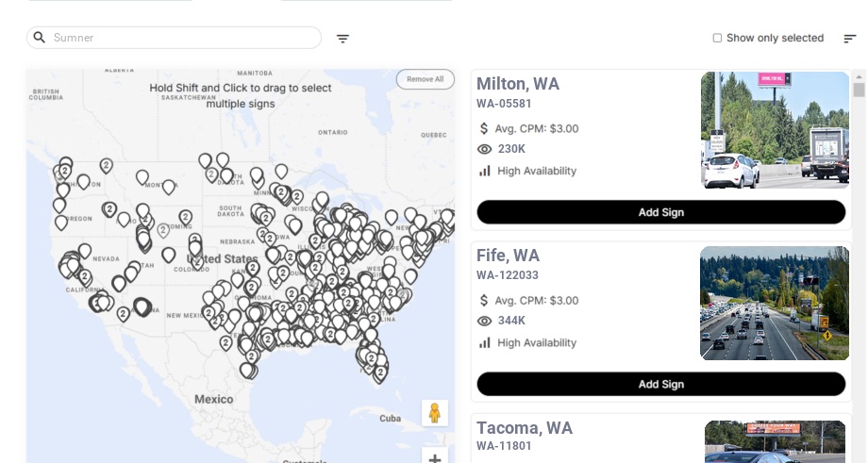Open the Fife, WA highway photo
Viewport: 868px width, 463px height.
(774, 303)
